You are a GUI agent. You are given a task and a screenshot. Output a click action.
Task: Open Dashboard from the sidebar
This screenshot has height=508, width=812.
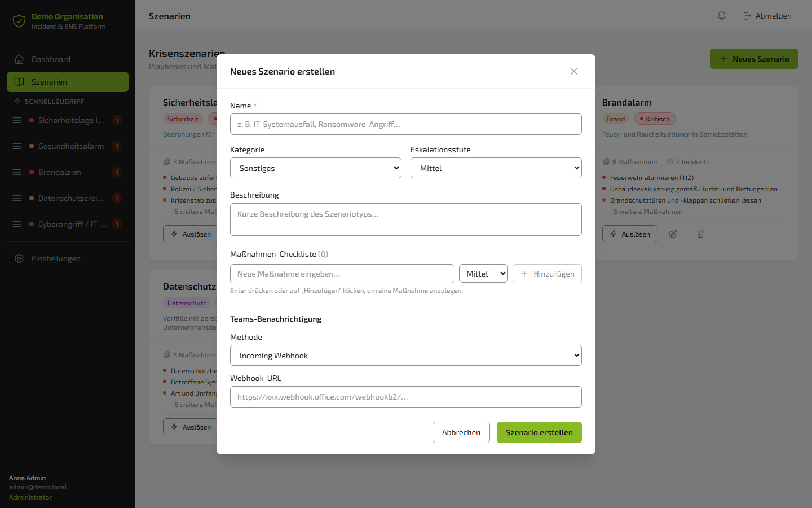pyautogui.click(x=68, y=59)
